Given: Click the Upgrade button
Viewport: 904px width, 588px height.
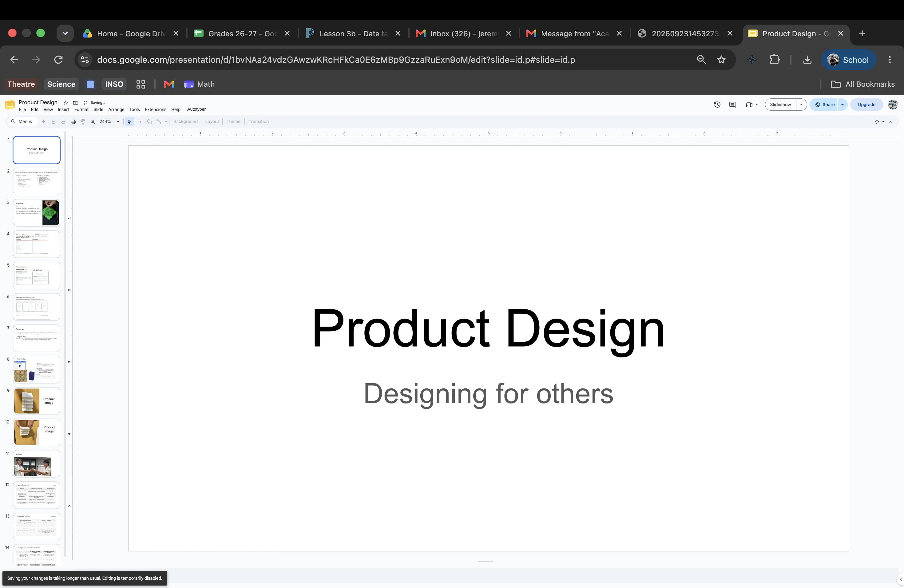Looking at the screenshot, I should pos(866,105).
